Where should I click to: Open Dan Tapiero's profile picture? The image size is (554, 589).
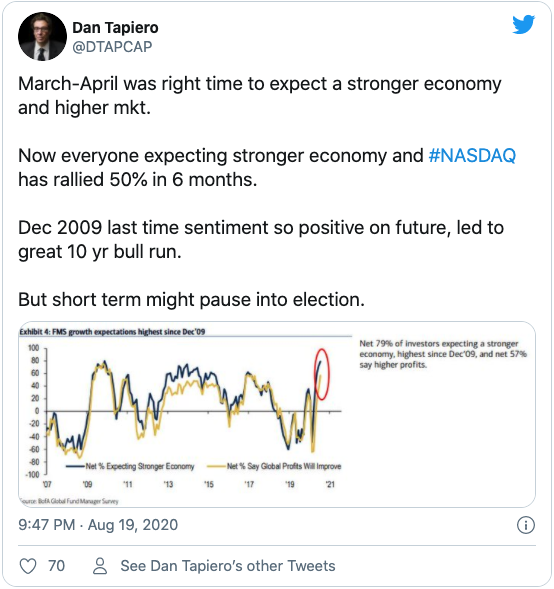42,36
